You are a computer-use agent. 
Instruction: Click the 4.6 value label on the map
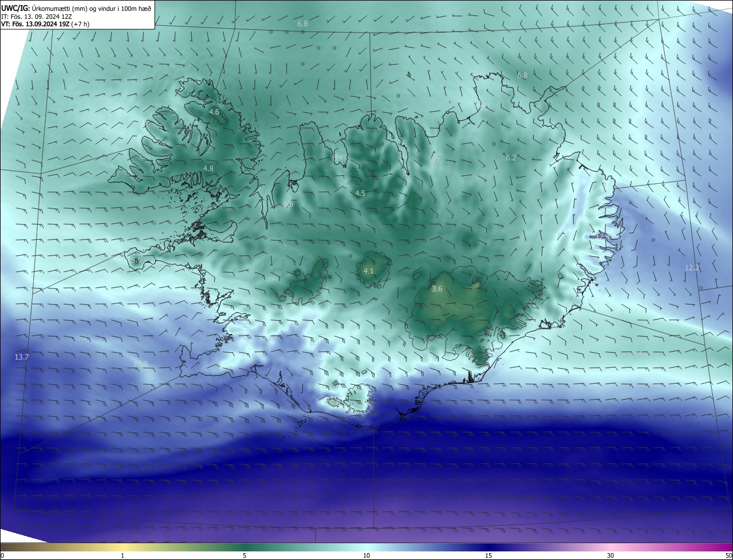(214, 112)
